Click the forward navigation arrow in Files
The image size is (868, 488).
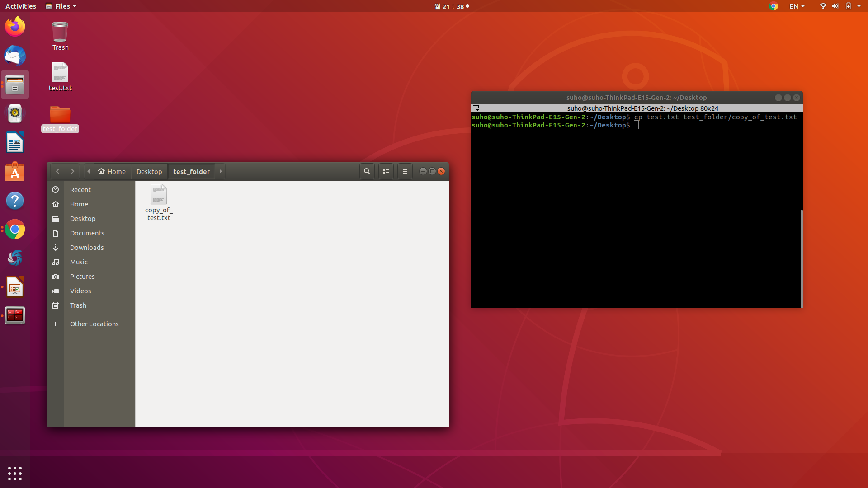(x=72, y=171)
